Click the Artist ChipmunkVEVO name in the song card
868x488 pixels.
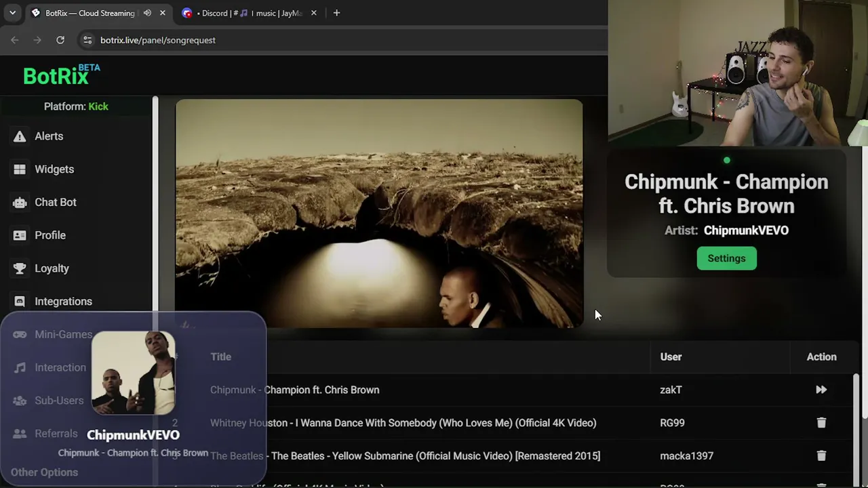click(x=746, y=230)
